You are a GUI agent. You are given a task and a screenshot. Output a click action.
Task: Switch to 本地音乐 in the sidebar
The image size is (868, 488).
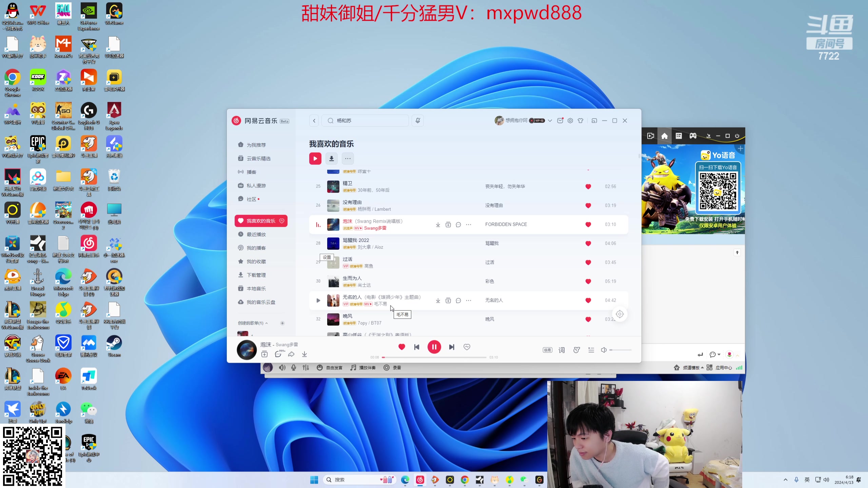point(256,288)
